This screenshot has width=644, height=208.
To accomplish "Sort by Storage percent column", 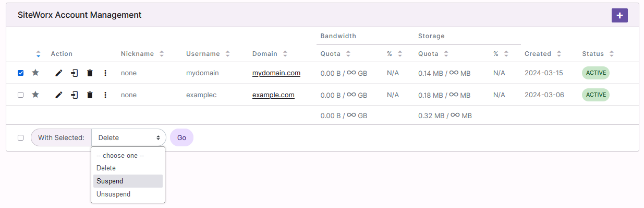I will (506, 54).
